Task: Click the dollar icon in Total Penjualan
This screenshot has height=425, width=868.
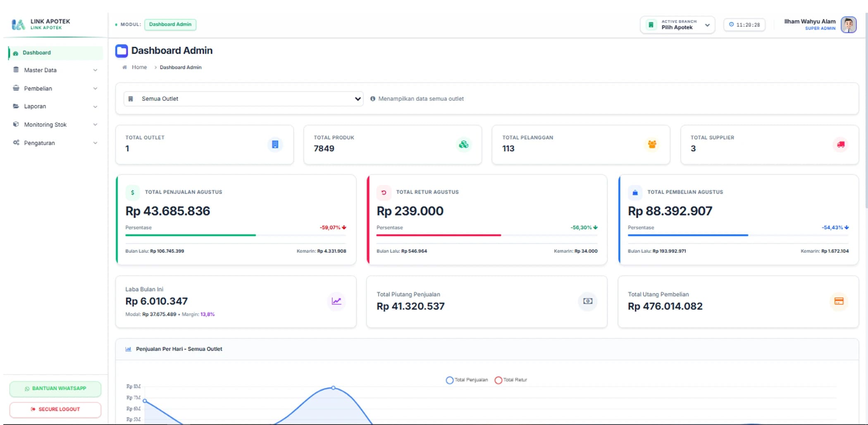Action: coord(132,192)
